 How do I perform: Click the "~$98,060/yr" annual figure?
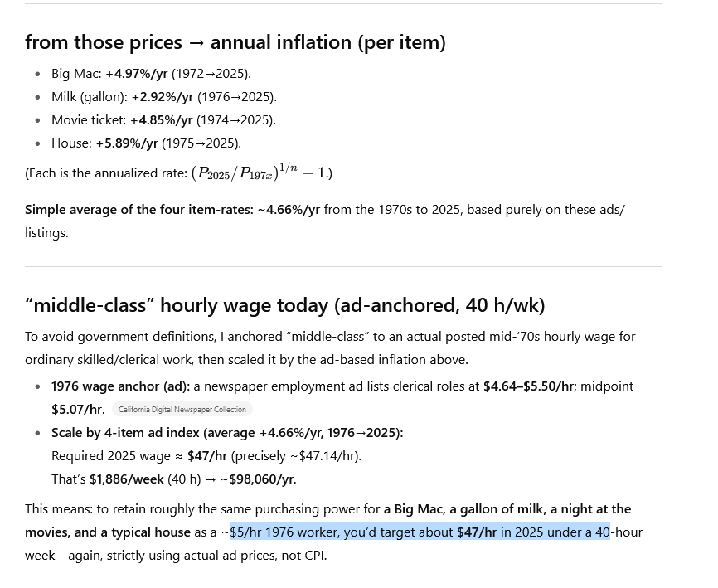click(x=258, y=479)
